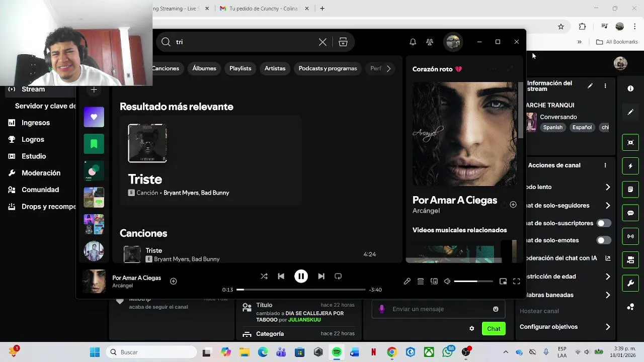
Task: Enter Spotify full screen mode
Action: click(x=517, y=282)
